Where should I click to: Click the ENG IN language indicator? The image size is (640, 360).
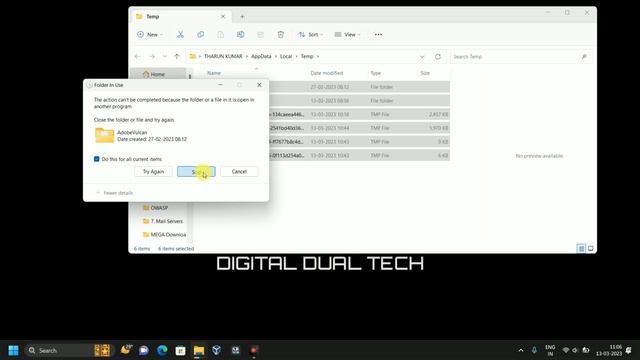(550, 350)
